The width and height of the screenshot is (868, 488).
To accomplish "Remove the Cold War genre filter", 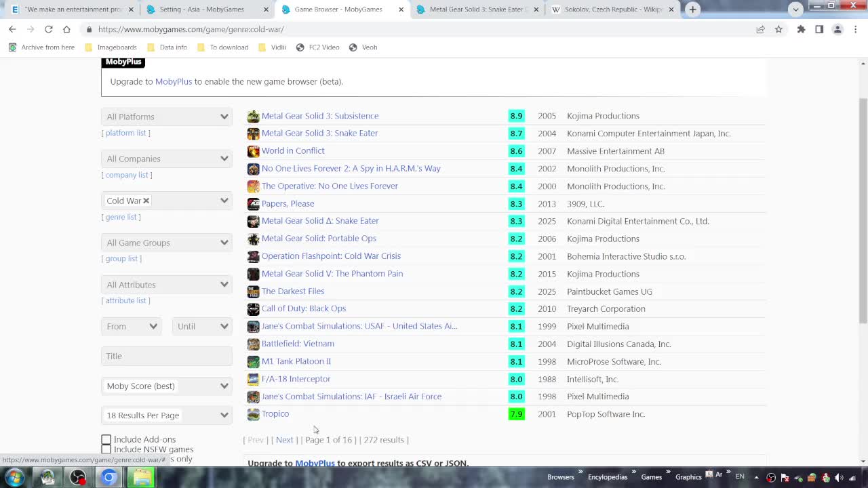I will pyautogui.click(x=146, y=201).
